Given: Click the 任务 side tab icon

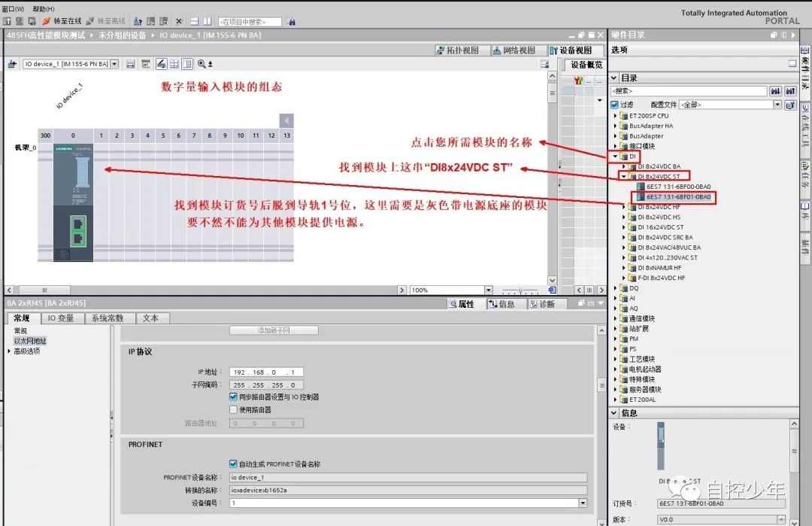Looking at the screenshot, I should 804,166.
